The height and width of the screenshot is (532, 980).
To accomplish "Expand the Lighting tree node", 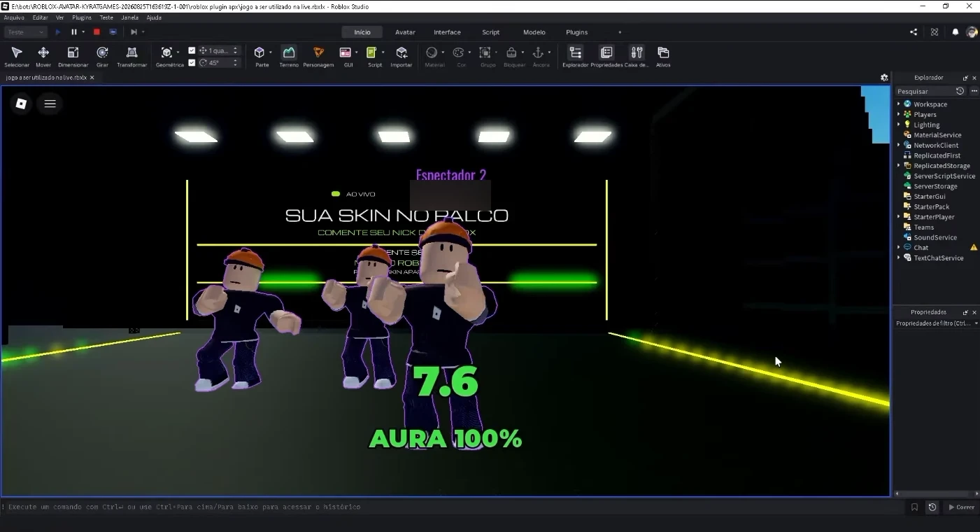I will click(899, 125).
